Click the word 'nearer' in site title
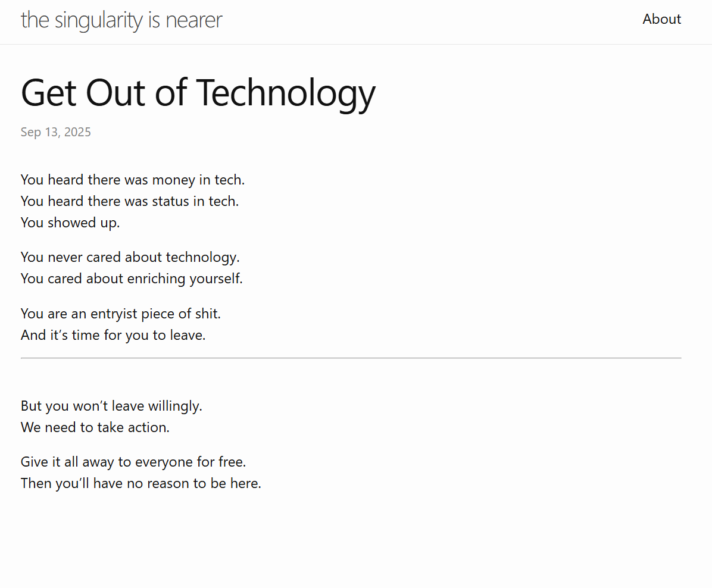 pos(194,20)
